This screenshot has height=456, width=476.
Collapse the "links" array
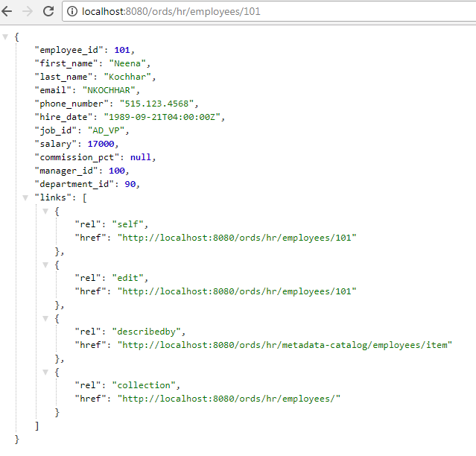[x=25, y=198]
